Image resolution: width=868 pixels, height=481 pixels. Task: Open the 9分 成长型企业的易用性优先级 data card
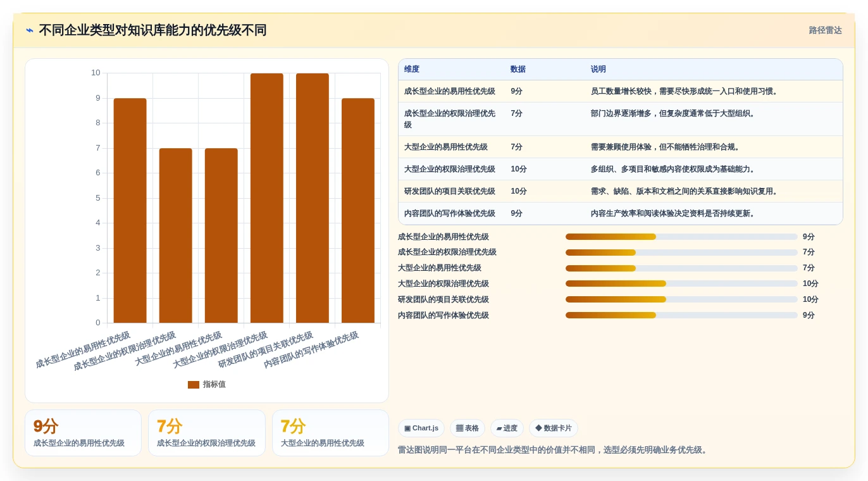click(83, 433)
